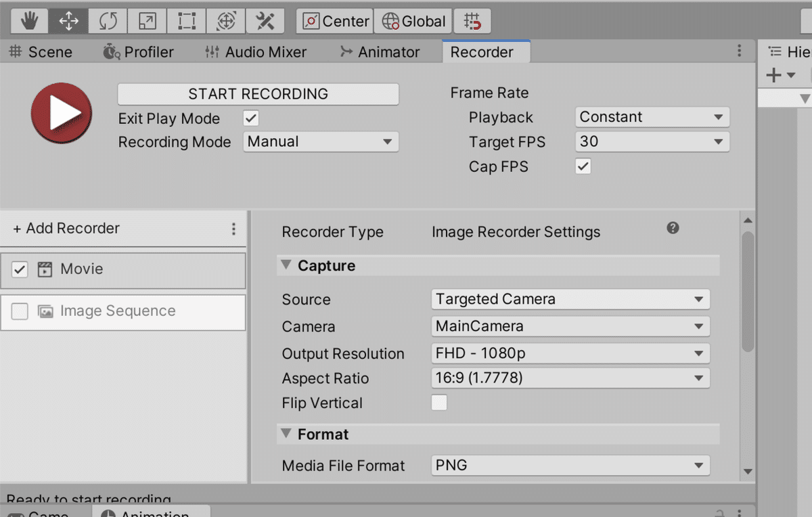The height and width of the screenshot is (517, 812).
Task: Select the Rotate tool
Action: (108, 21)
